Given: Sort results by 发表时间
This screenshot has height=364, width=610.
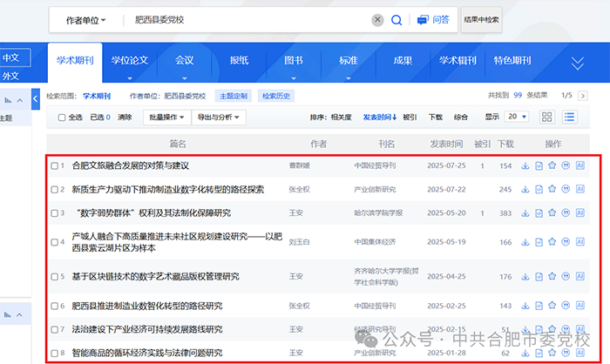Looking at the screenshot, I should 380,117.
